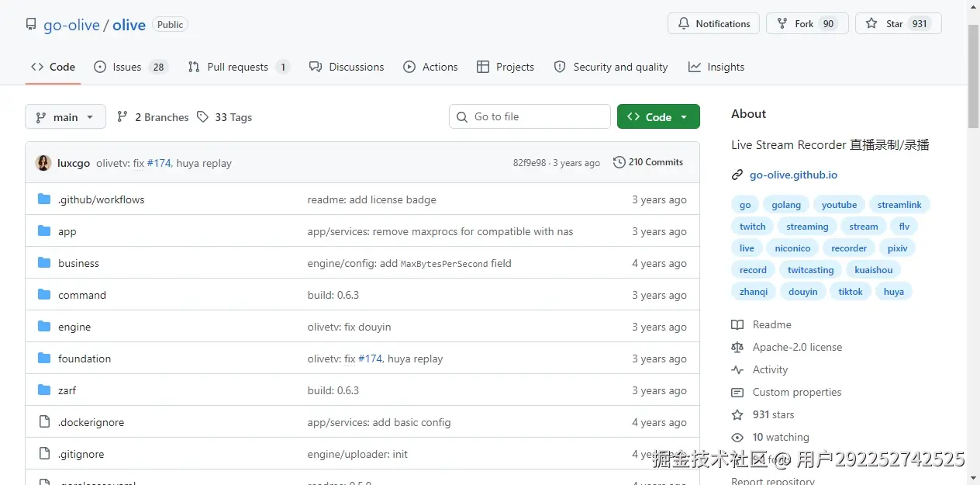Click luxcgo's avatar image
This screenshot has width=980, height=485.
(43, 163)
